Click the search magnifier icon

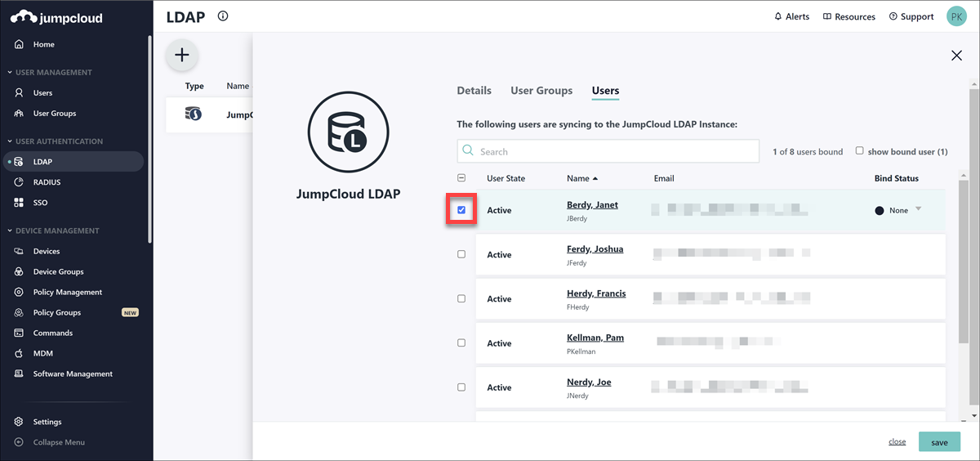pyautogui.click(x=468, y=151)
